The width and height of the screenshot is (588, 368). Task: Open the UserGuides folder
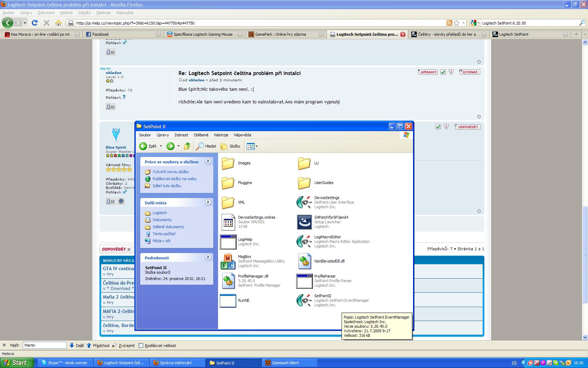[x=304, y=183]
